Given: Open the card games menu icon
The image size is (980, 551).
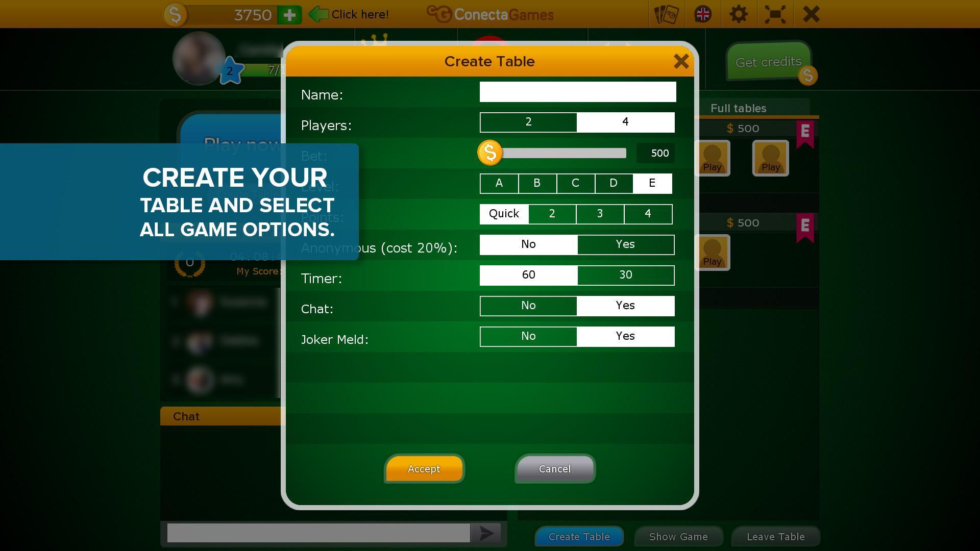Looking at the screenshot, I should coord(665,13).
